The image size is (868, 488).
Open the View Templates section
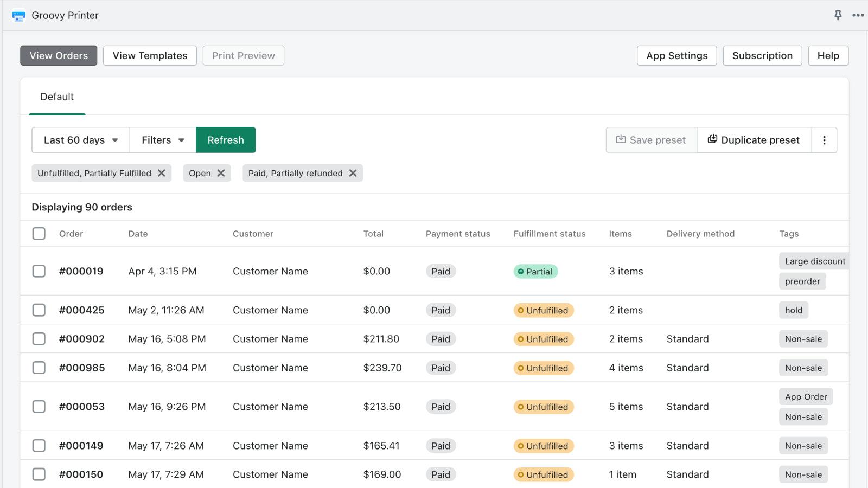click(150, 56)
